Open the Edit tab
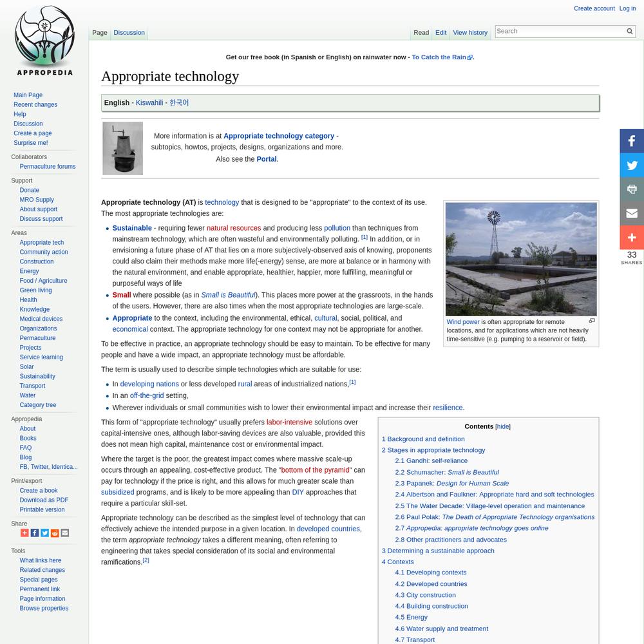 click(440, 32)
